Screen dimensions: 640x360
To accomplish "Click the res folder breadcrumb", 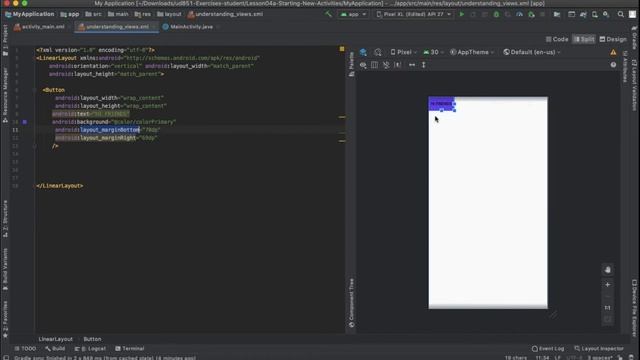I will coord(142,14).
